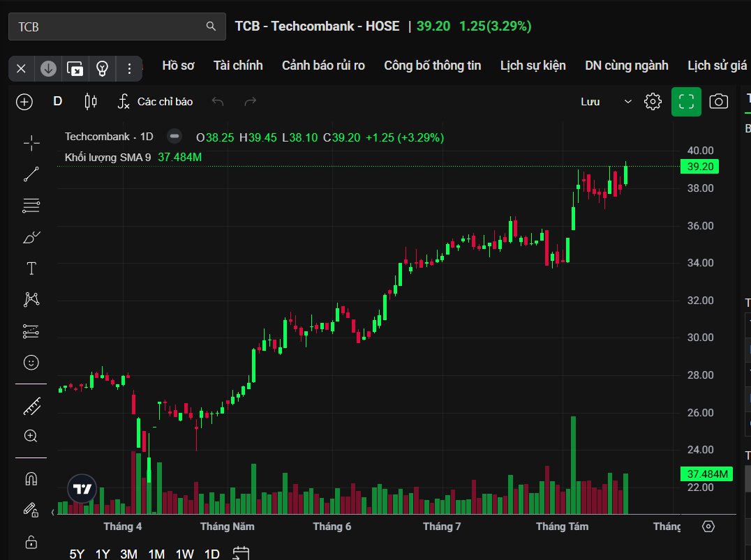Image resolution: width=751 pixels, height=560 pixels.
Task: Open the Fibonacci retracement tool group
Action: click(x=31, y=206)
